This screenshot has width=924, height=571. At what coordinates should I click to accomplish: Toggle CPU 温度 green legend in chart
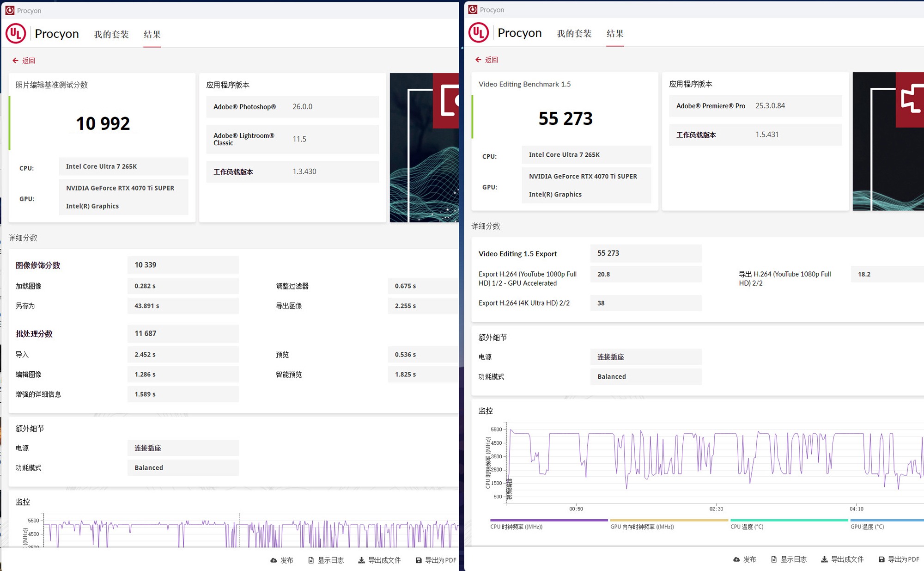point(747,527)
